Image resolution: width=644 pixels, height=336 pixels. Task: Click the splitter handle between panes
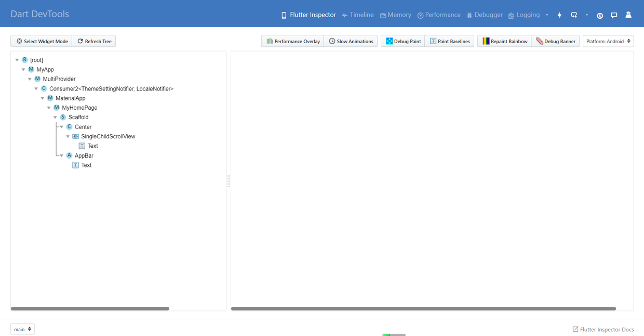pyautogui.click(x=229, y=180)
